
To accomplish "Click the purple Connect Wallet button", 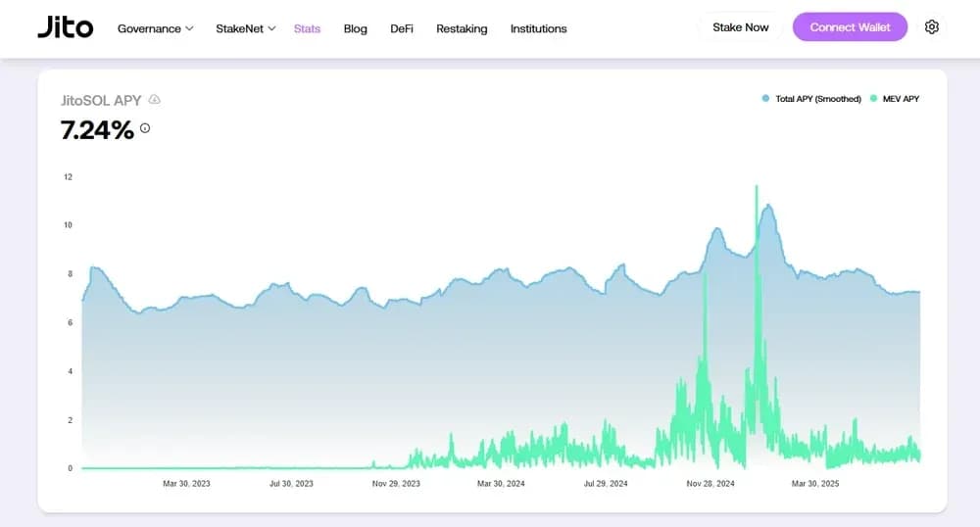I will coord(850,27).
